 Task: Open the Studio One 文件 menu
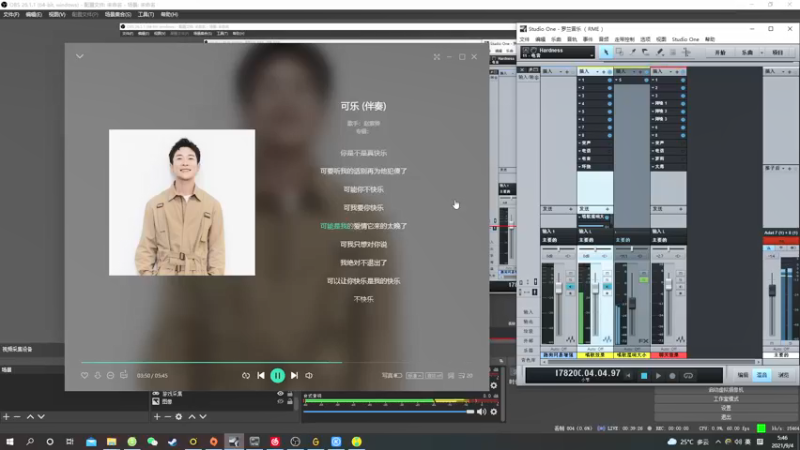coord(524,39)
